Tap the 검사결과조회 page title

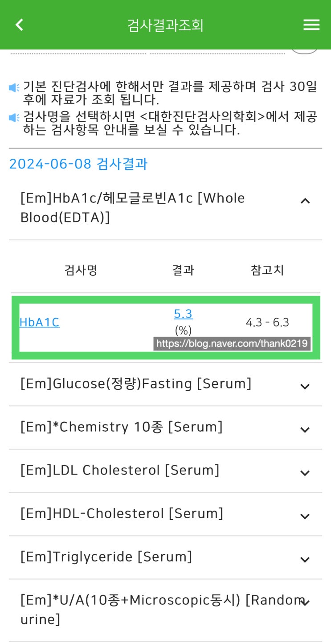pyautogui.click(x=165, y=25)
